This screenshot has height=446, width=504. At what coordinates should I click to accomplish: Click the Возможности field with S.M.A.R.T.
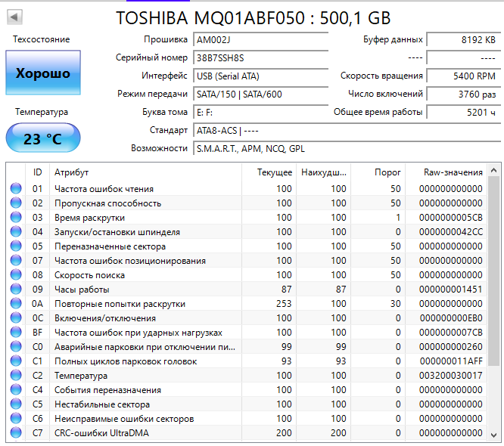344,148
